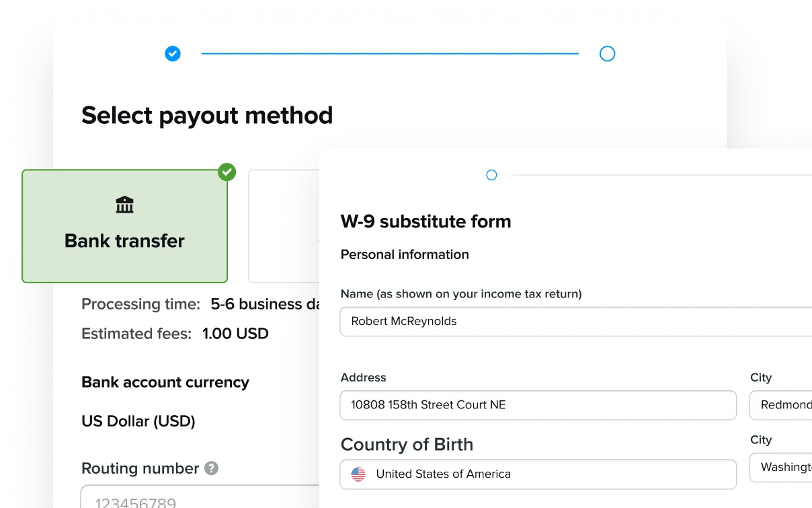This screenshot has width=812, height=508.
Task: Click the Address field with 10808 158th Street
Action: [x=538, y=405]
